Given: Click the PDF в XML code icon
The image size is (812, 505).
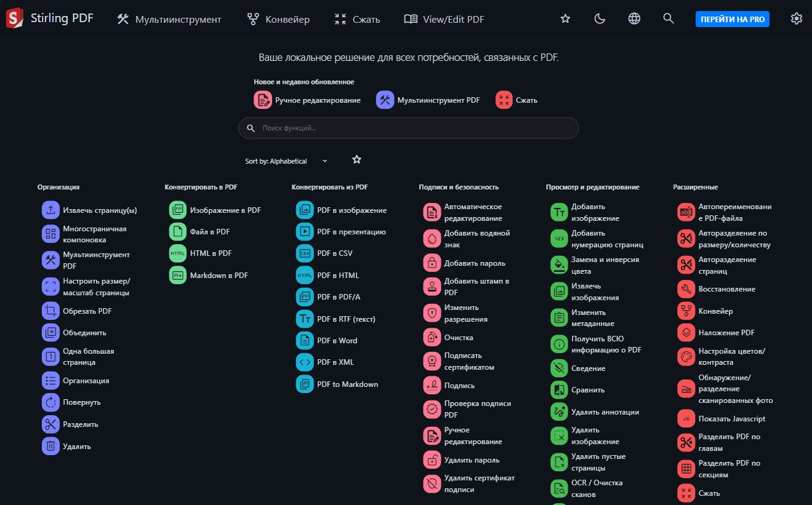Looking at the screenshot, I should 305,362.
